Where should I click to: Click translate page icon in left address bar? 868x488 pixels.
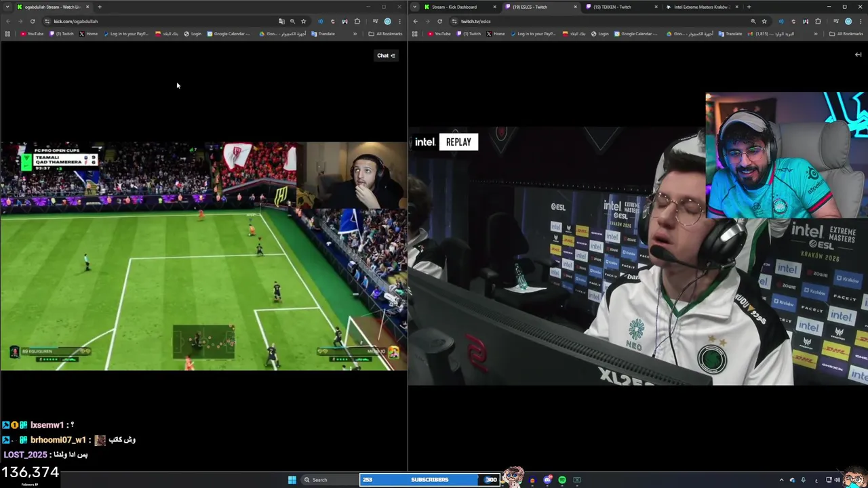[281, 21]
